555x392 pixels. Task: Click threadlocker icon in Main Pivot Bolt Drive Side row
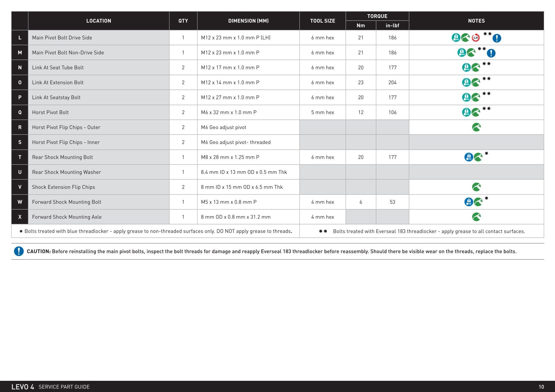456,38
